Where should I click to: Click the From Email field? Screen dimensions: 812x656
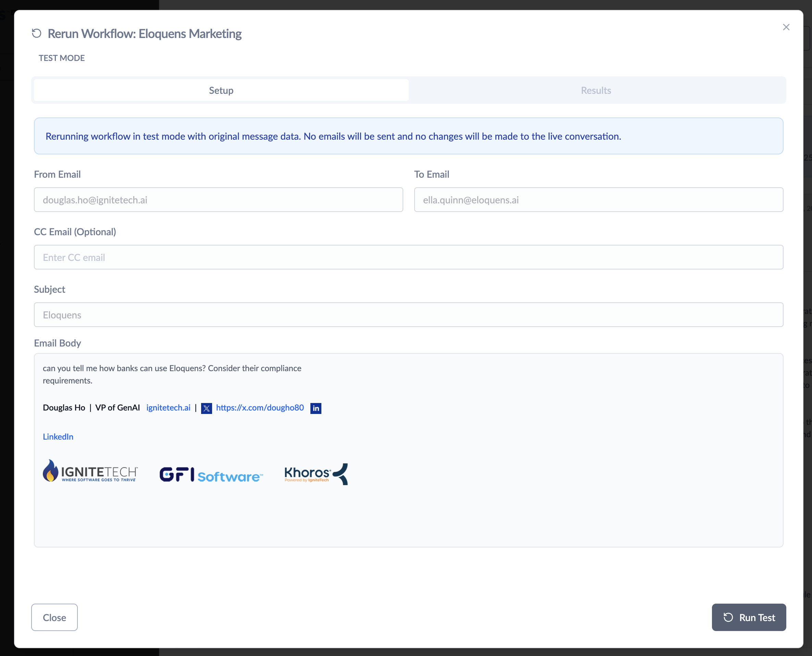coord(218,200)
